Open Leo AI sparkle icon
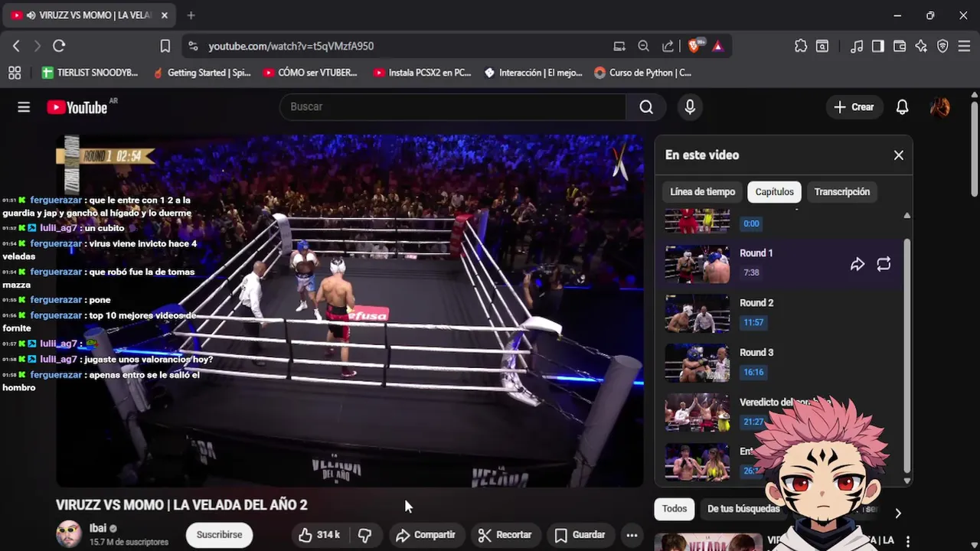The height and width of the screenshot is (551, 980). [921, 46]
